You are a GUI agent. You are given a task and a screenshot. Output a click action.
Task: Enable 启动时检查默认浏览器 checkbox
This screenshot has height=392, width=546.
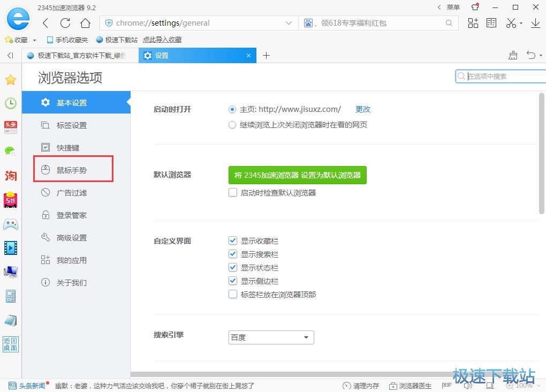(233, 192)
